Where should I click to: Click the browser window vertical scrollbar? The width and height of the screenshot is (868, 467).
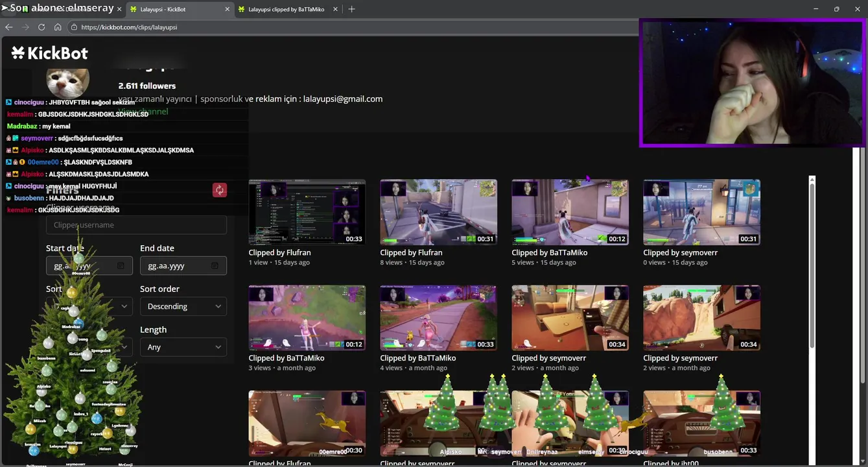click(x=863, y=265)
